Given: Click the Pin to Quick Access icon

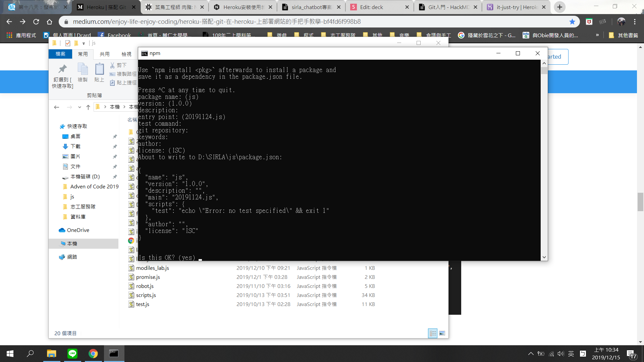Looking at the screenshot, I should pyautogui.click(x=62, y=69).
